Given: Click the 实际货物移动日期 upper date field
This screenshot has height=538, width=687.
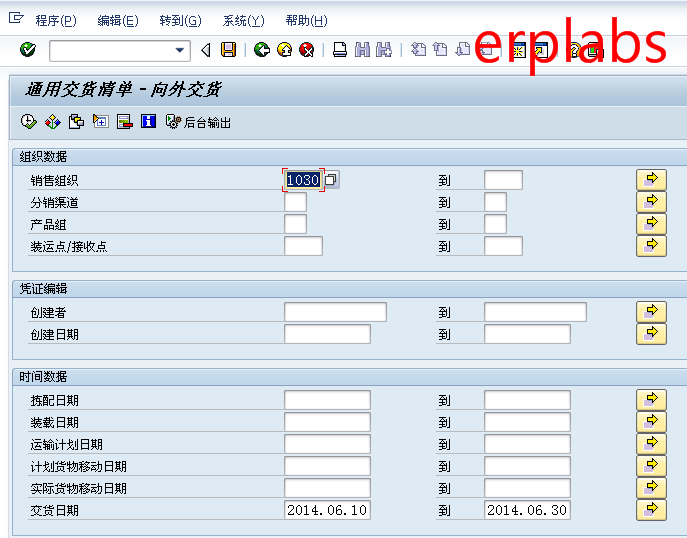Looking at the screenshot, I should click(x=527, y=488).
